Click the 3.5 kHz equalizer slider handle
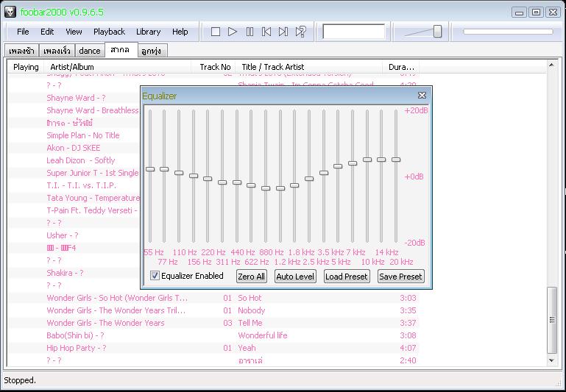The image size is (566, 392). [x=324, y=173]
